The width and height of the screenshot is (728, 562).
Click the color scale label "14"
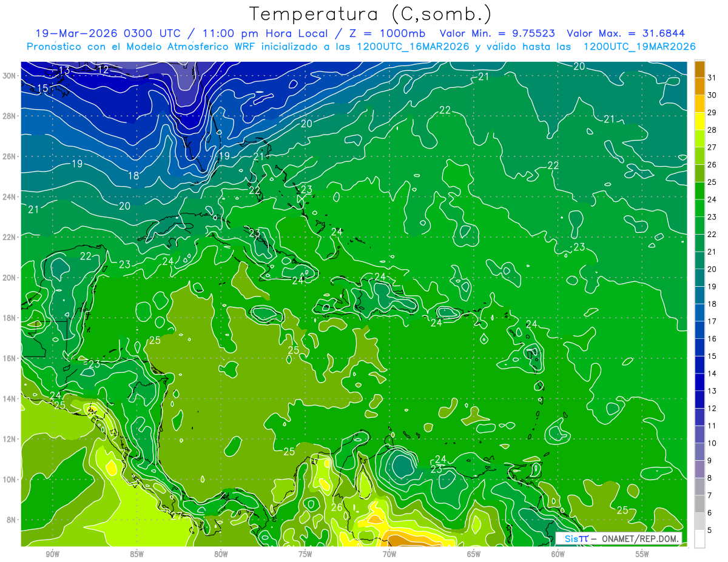coord(712,373)
